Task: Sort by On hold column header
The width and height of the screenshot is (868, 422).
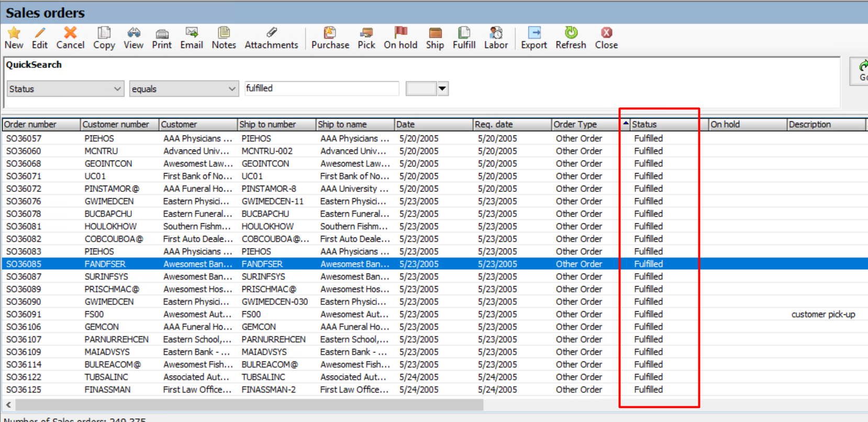Action: 748,124
